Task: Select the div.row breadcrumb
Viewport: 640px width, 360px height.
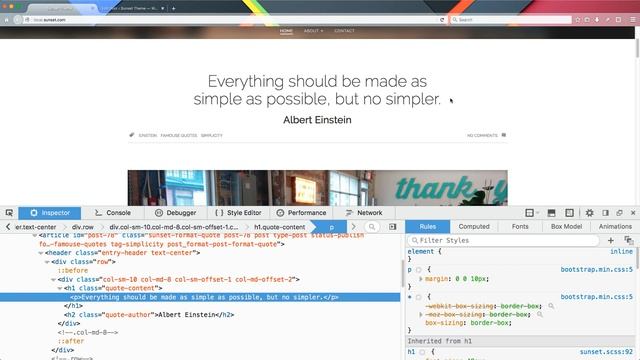Action: click(x=83, y=227)
